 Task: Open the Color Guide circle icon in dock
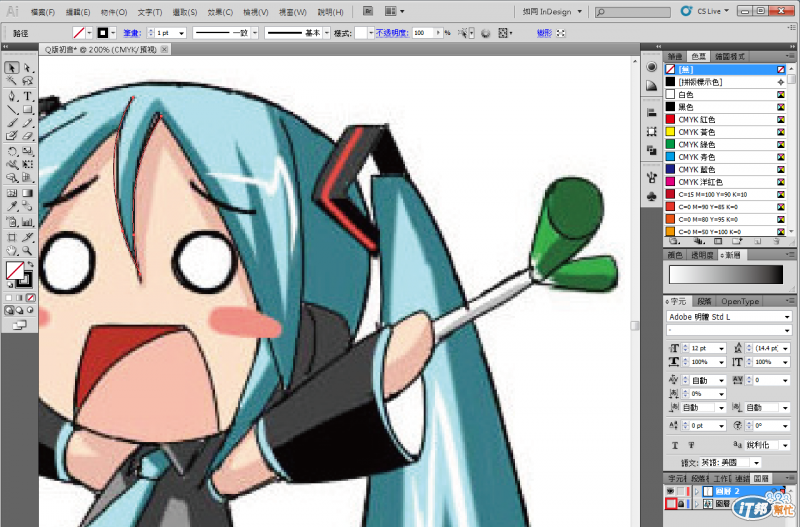click(x=652, y=67)
